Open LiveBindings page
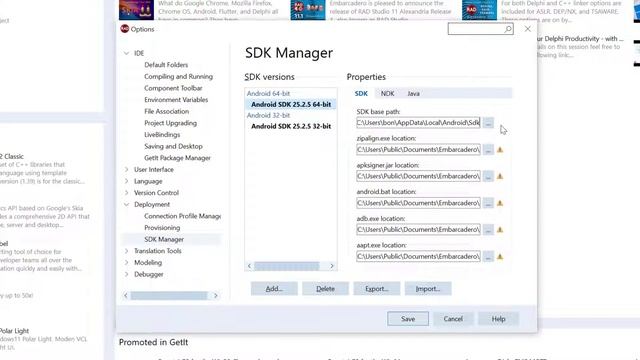The height and width of the screenshot is (360, 640). coord(162,135)
